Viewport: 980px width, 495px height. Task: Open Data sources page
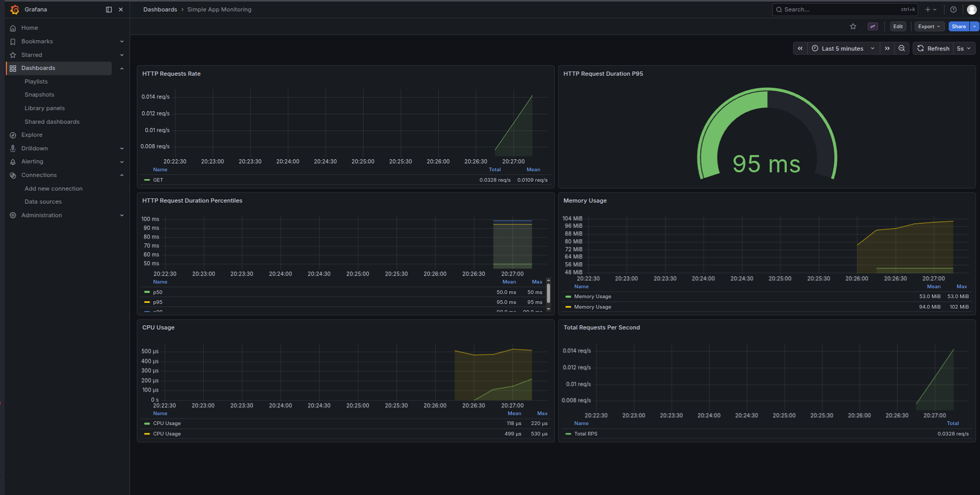[43, 202]
